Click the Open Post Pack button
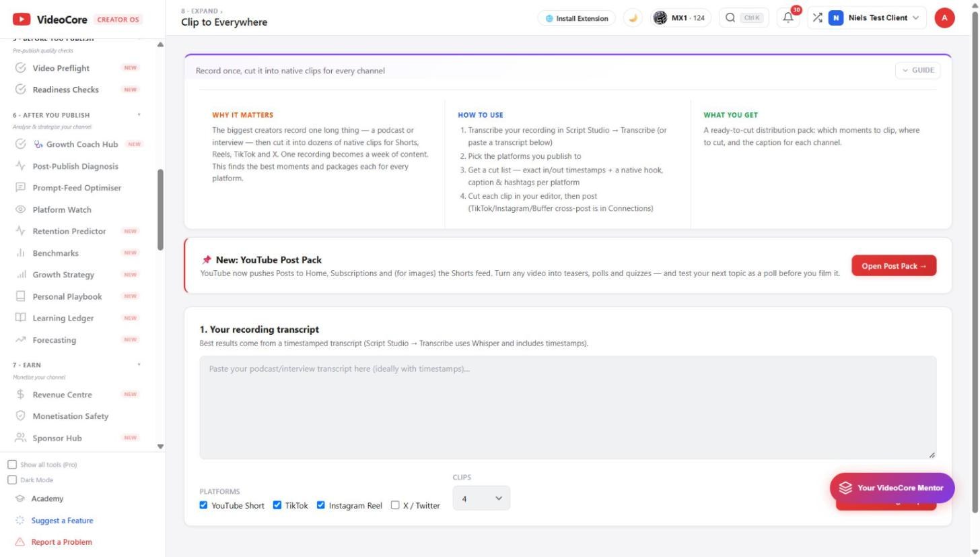980x557 pixels. (x=894, y=265)
